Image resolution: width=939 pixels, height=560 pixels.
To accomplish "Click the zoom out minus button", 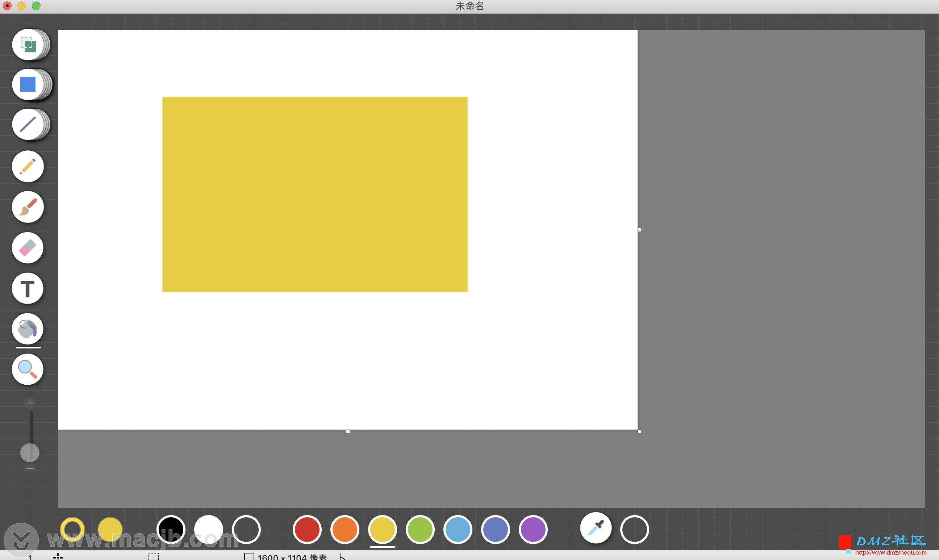I will coord(30,469).
